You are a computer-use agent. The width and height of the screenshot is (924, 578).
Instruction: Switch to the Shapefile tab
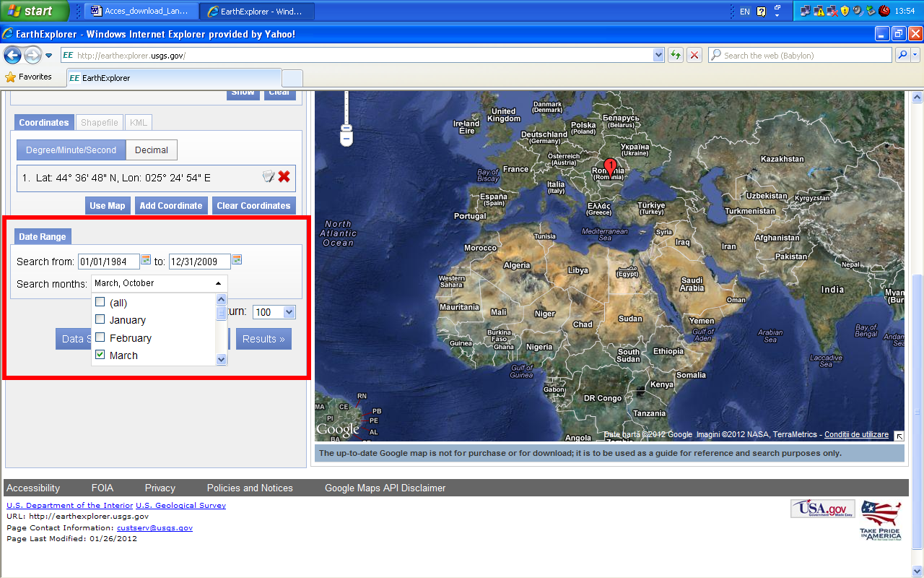pyautogui.click(x=100, y=123)
